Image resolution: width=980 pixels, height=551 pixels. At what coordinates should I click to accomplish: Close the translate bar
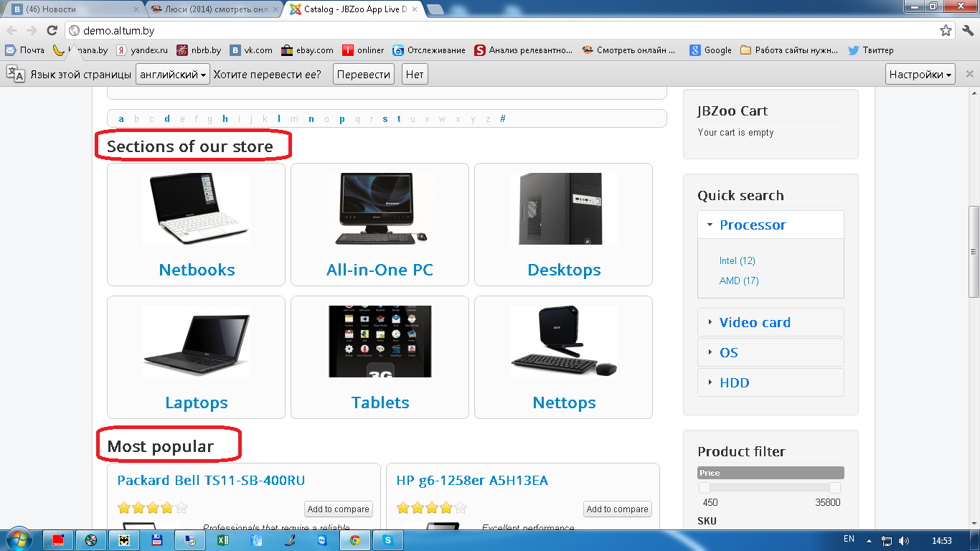969,74
